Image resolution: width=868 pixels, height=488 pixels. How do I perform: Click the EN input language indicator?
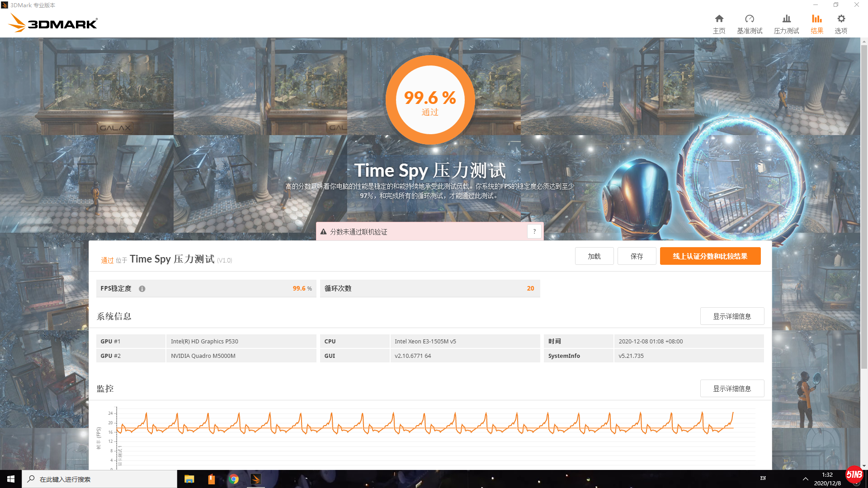point(763,478)
